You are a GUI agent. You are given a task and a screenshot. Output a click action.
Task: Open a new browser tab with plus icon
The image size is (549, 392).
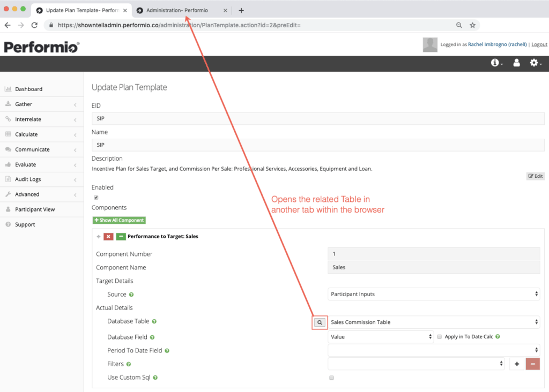[x=241, y=11]
